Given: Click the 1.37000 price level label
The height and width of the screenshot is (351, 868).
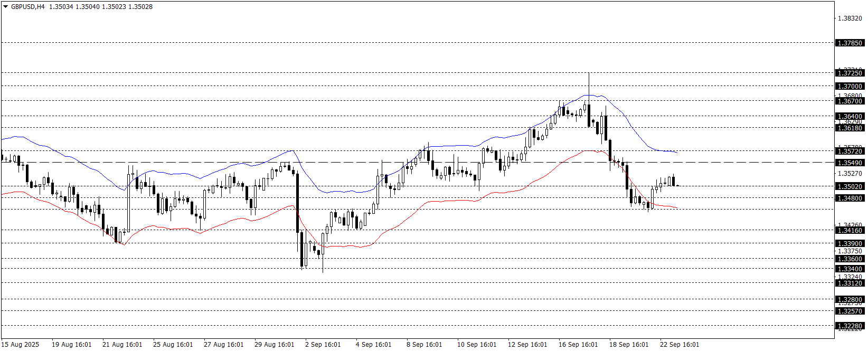Looking at the screenshot, I should [850, 86].
